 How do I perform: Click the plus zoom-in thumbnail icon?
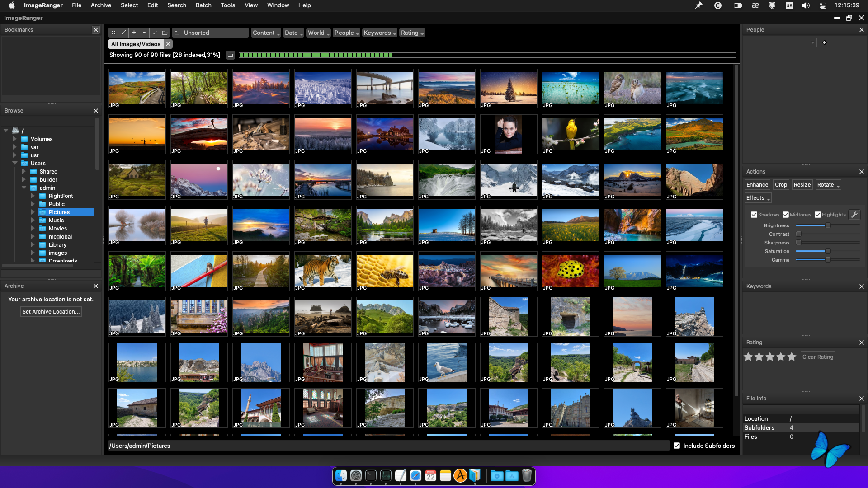coord(134,33)
